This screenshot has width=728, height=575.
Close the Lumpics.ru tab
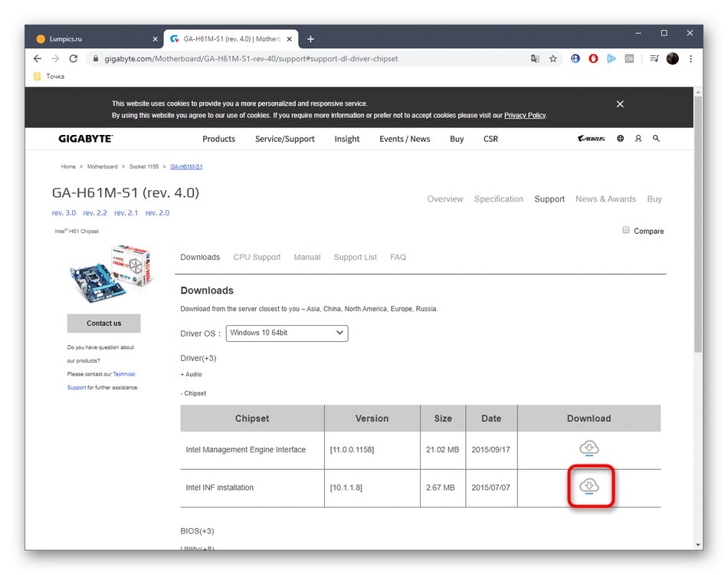155,39
